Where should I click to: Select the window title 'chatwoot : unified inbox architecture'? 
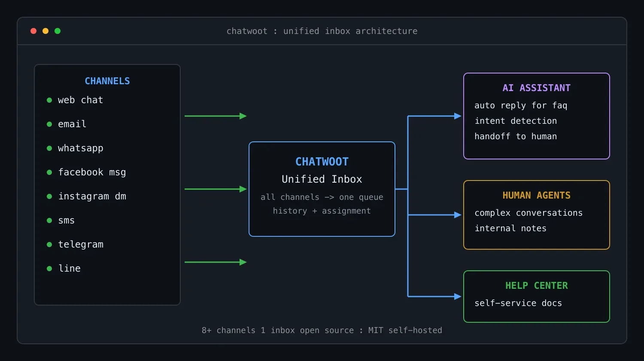tap(322, 31)
